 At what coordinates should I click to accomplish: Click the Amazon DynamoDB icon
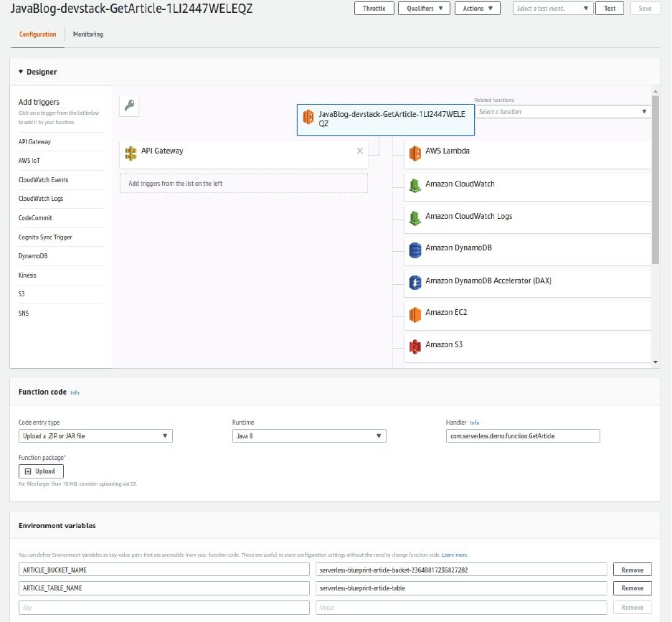[415, 250]
